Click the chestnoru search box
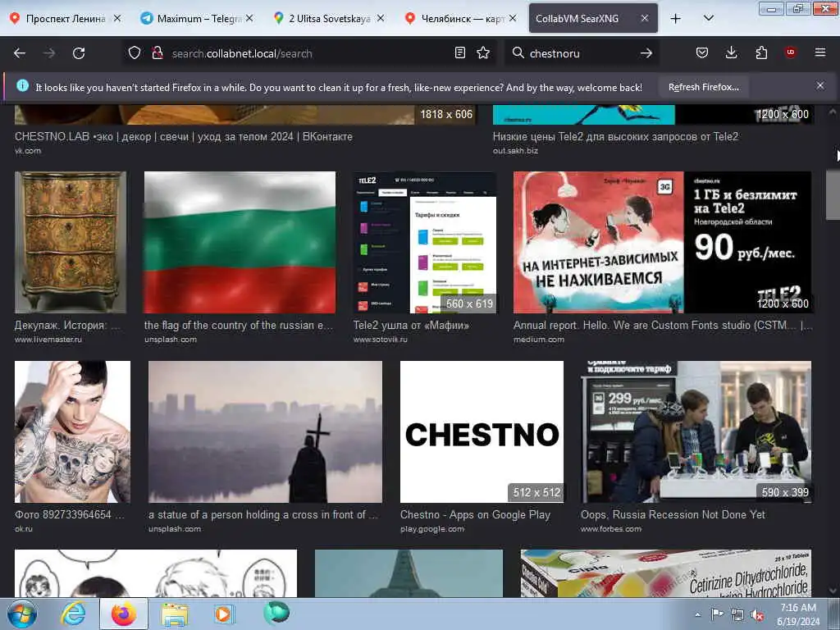This screenshot has width=840, height=630. pyautogui.click(x=582, y=53)
